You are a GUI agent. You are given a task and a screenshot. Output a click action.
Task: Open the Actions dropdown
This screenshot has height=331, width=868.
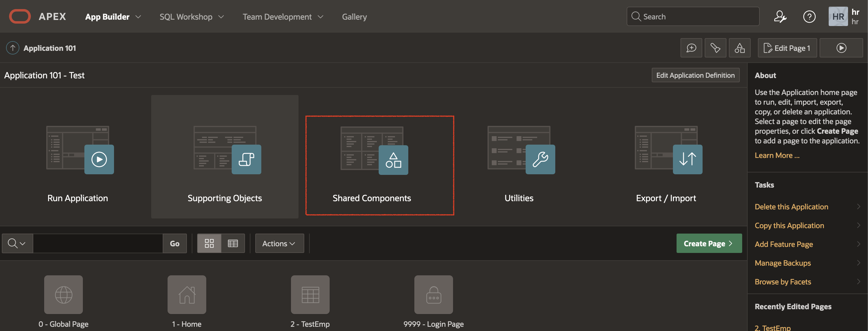coord(279,243)
